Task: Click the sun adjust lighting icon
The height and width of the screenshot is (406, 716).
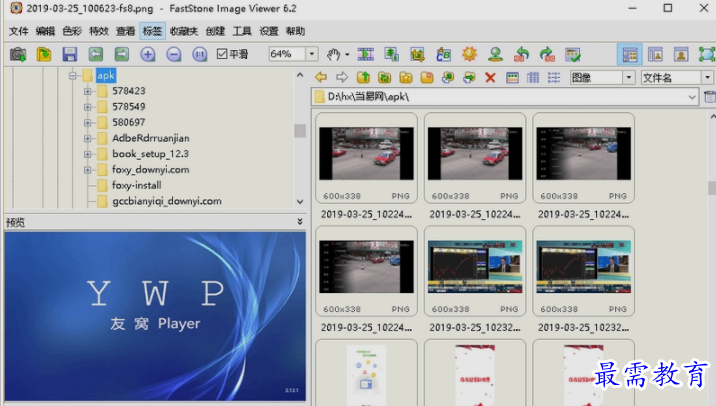Action: click(x=469, y=54)
